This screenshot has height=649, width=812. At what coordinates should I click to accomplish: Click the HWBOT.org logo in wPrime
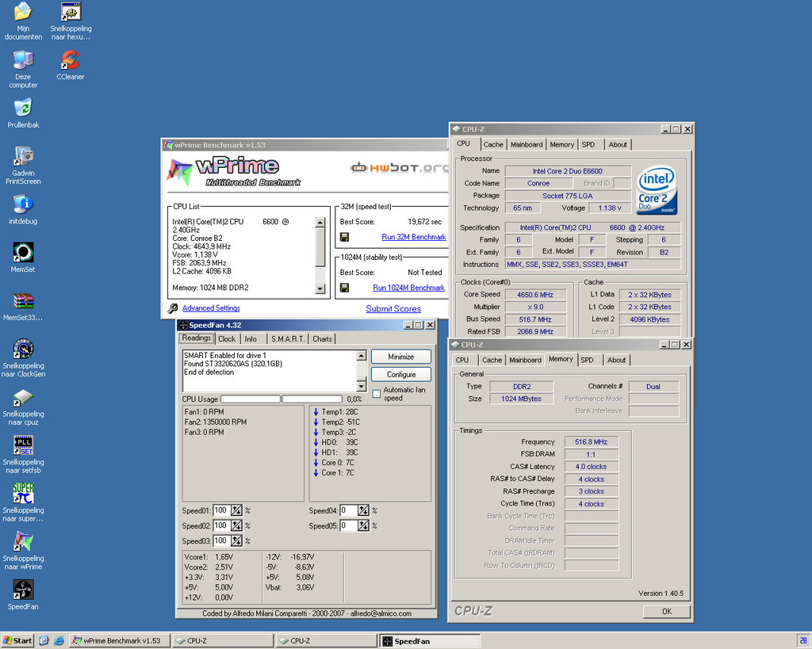(x=399, y=168)
